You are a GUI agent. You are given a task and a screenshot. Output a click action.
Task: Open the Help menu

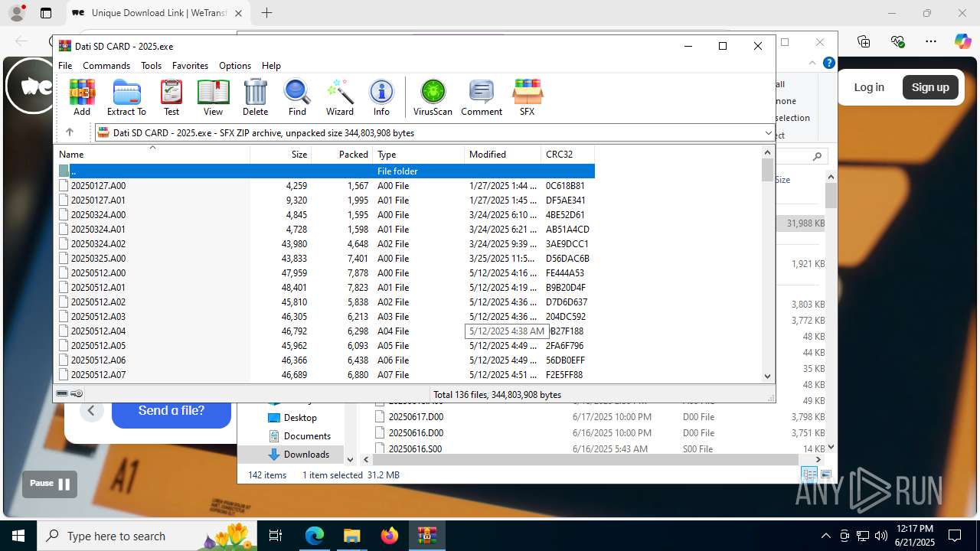271,66
